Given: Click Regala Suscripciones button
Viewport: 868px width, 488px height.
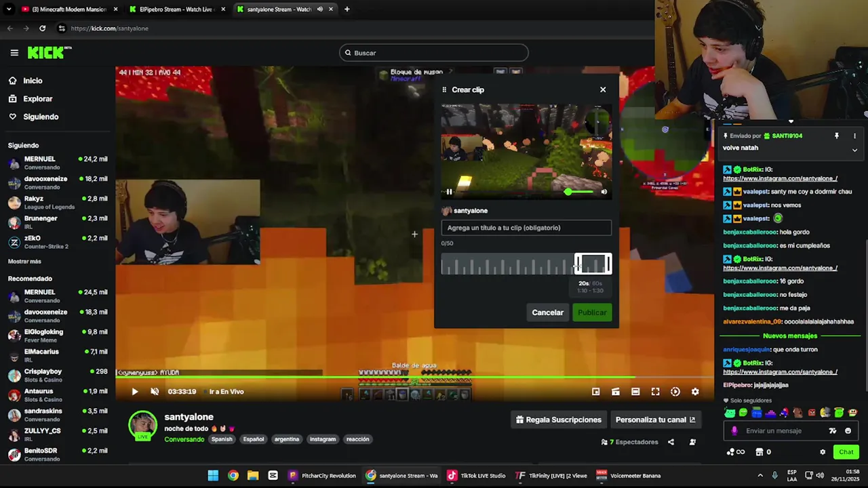Looking at the screenshot, I should (x=559, y=420).
